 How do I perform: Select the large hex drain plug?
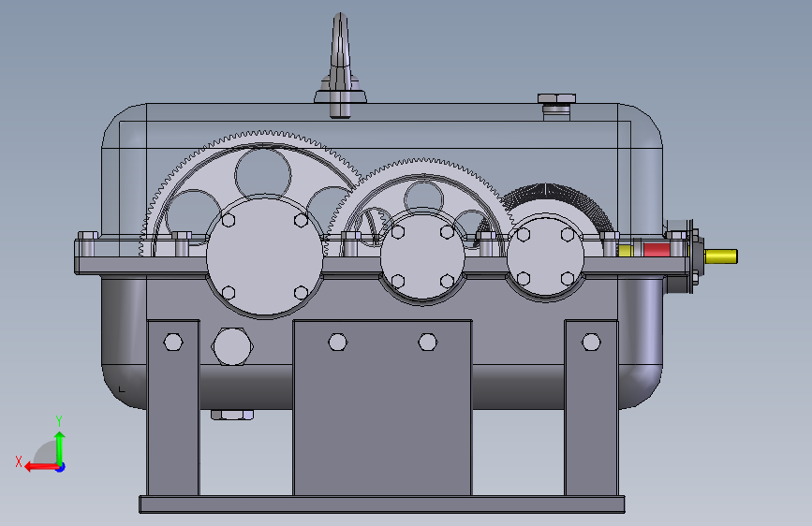(x=232, y=346)
